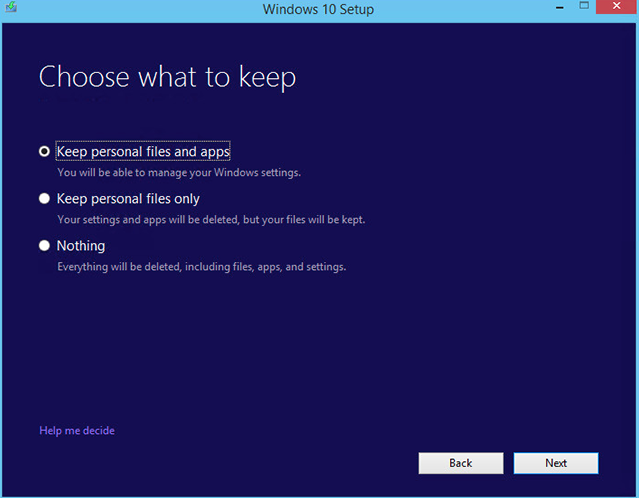Close the Windows 10 Setup window

point(617,7)
